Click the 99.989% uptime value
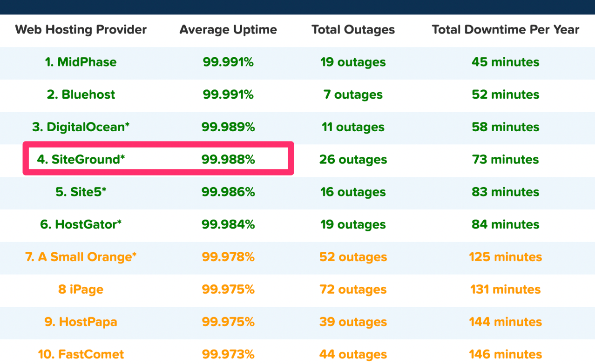Viewport: 595px width, 364px height. (228, 127)
